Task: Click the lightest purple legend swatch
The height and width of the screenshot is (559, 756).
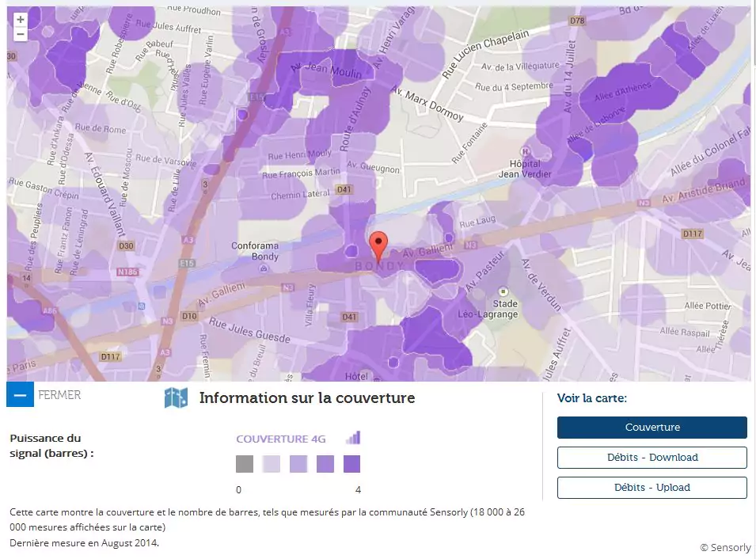Action: (272, 464)
